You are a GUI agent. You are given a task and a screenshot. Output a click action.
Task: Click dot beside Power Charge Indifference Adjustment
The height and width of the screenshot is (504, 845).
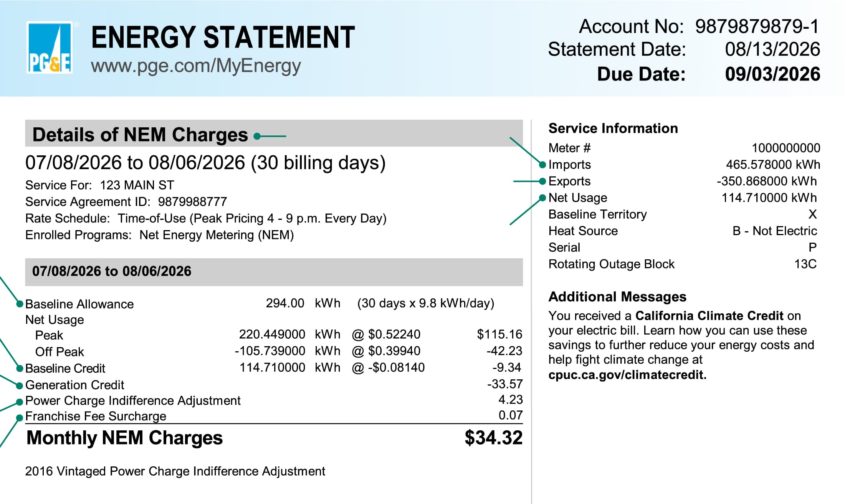(20, 402)
